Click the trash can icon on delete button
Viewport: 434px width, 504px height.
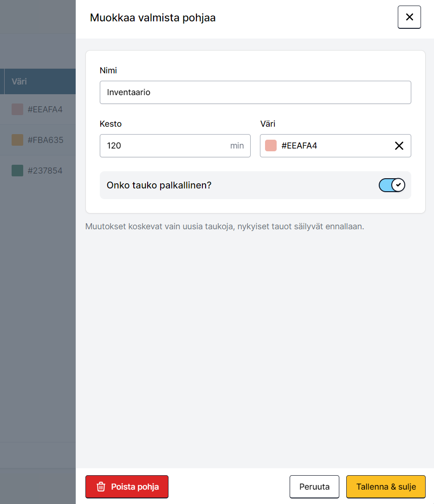101,487
